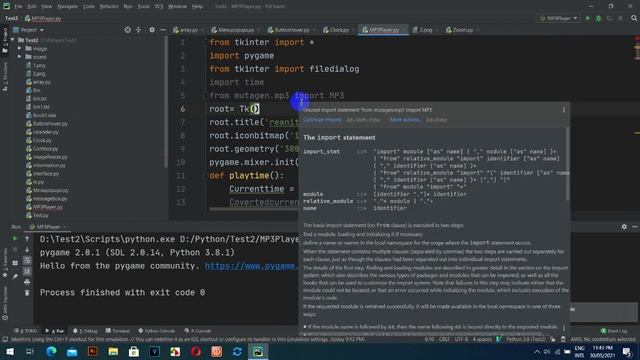Click Optimize imports link in popup
640x360 pixels.
click(322, 120)
